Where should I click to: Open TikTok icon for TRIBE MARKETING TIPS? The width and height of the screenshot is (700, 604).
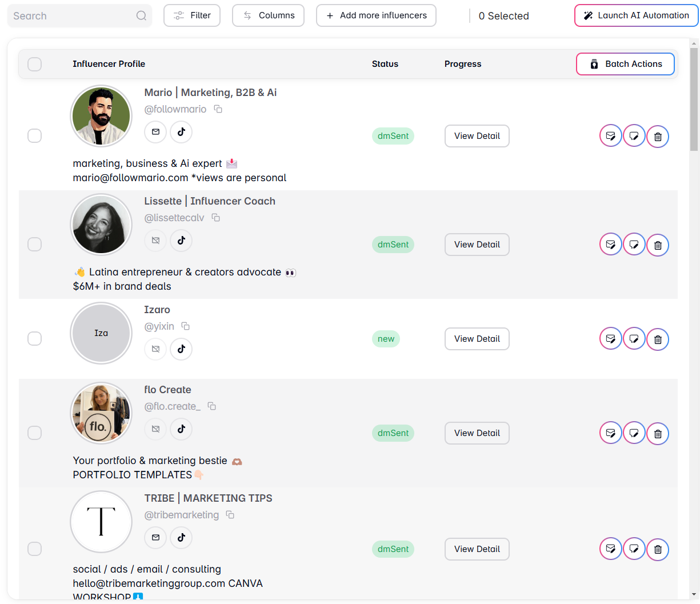pos(181,538)
